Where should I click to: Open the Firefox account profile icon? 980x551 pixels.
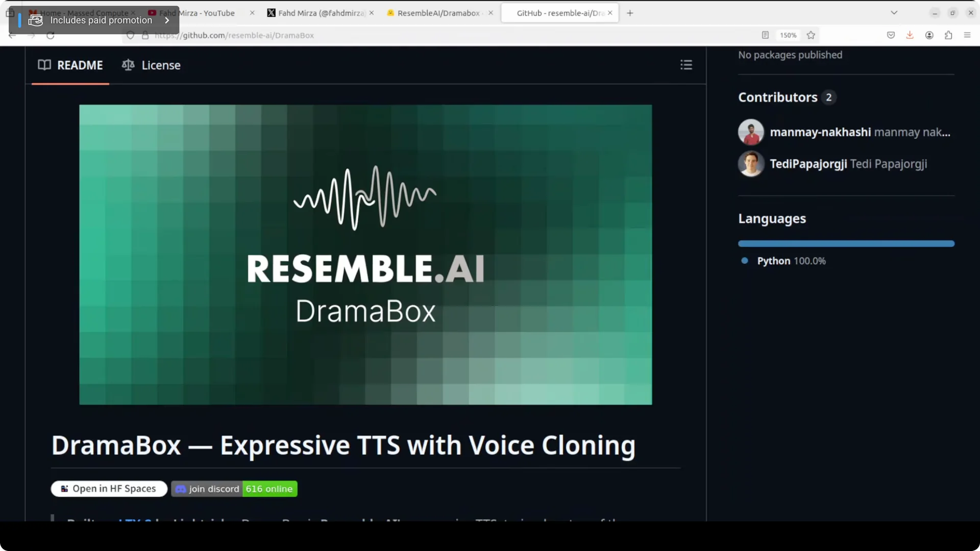click(x=929, y=35)
